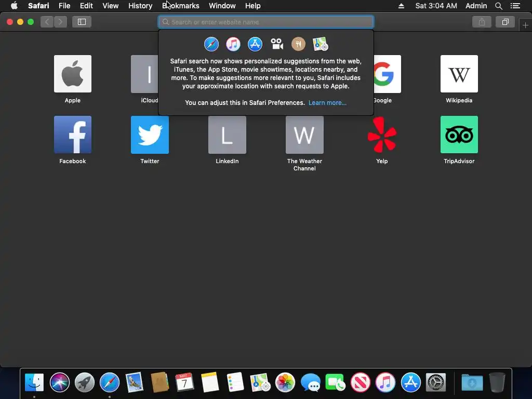Open the TripAdvisor favorite tile
The width and height of the screenshot is (532, 399).
(x=459, y=135)
